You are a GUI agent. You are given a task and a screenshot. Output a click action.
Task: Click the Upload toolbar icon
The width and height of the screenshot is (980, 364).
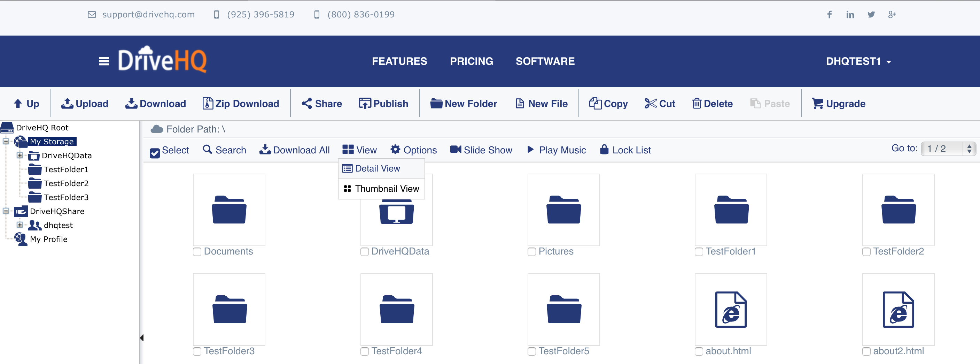pos(67,104)
